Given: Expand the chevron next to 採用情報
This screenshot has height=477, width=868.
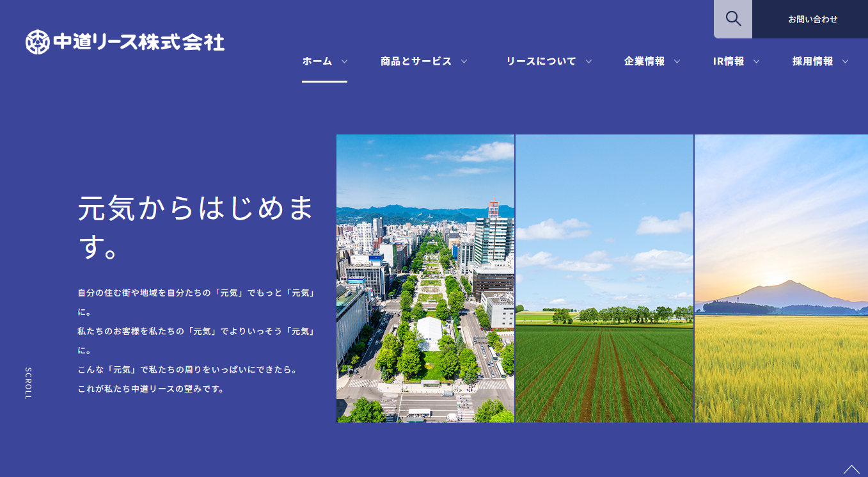Looking at the screenshot, I should pos(845,61).
